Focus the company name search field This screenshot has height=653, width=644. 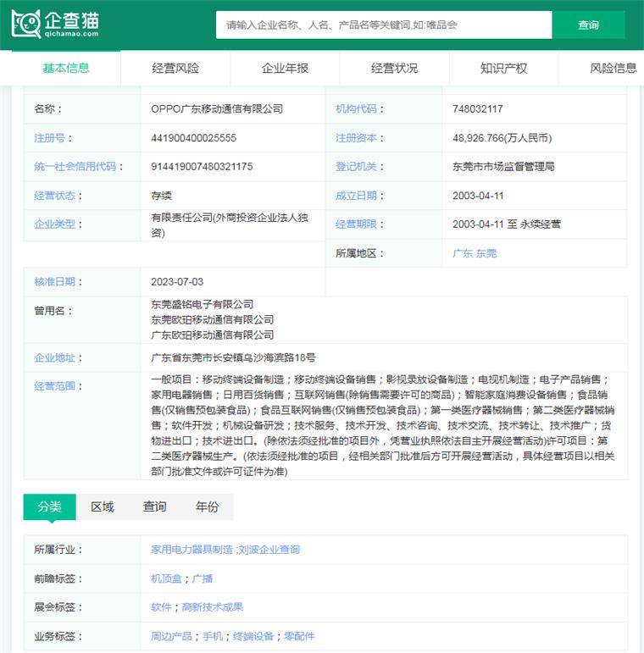click(384, 25)
